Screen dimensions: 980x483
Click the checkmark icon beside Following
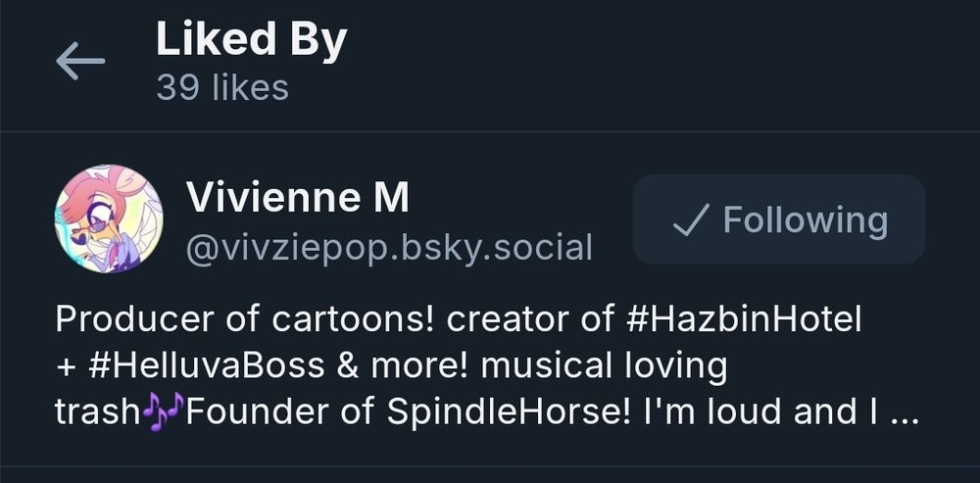(x=690, y=220)
